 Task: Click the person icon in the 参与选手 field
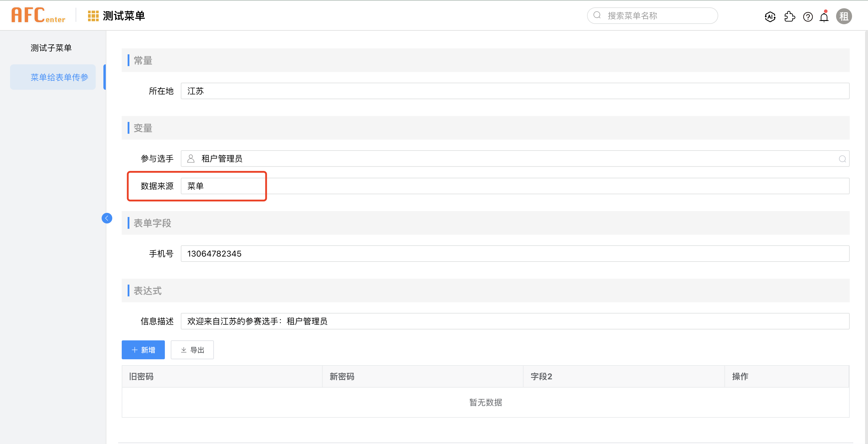pos(191,159)
